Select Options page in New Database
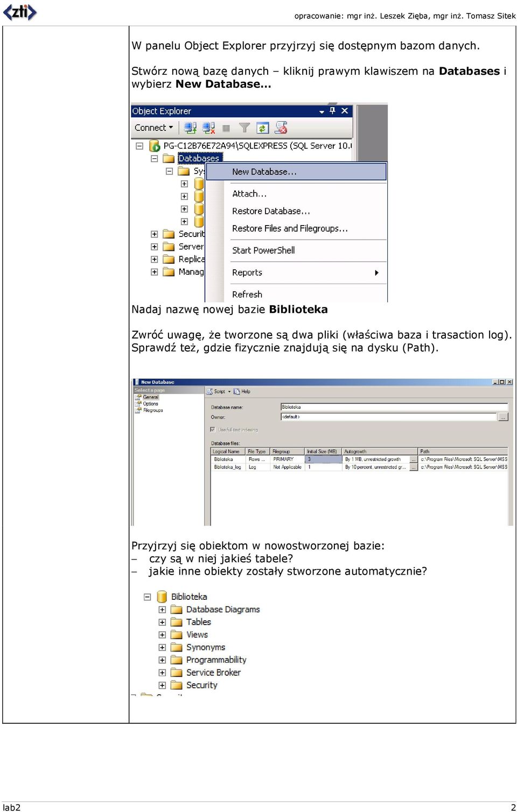 [x=150, y=404]
